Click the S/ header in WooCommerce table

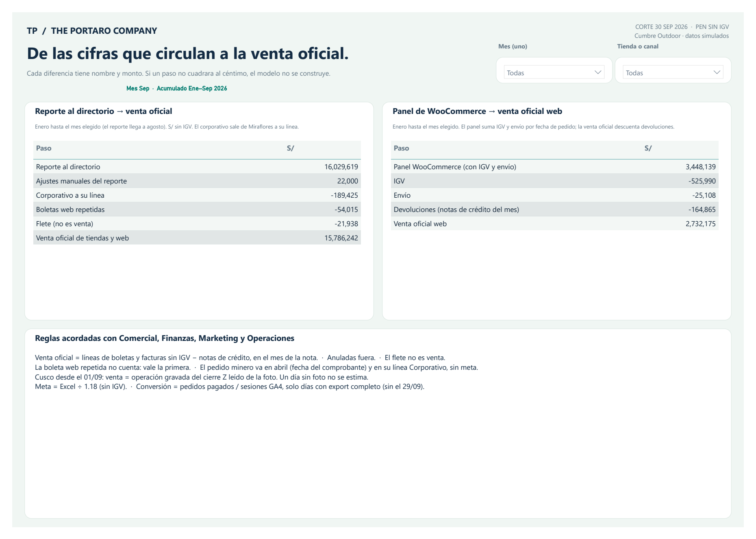pos(648,148)
